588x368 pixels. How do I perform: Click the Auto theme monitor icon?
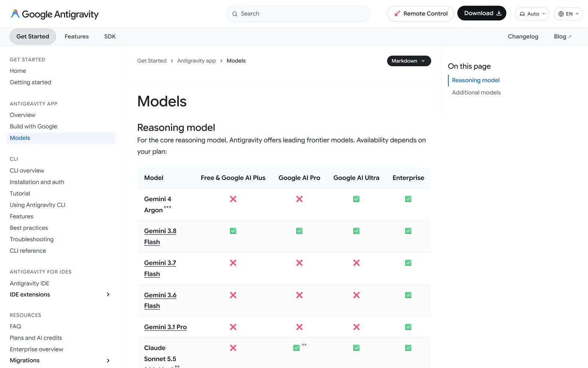[x=522, y=14]
